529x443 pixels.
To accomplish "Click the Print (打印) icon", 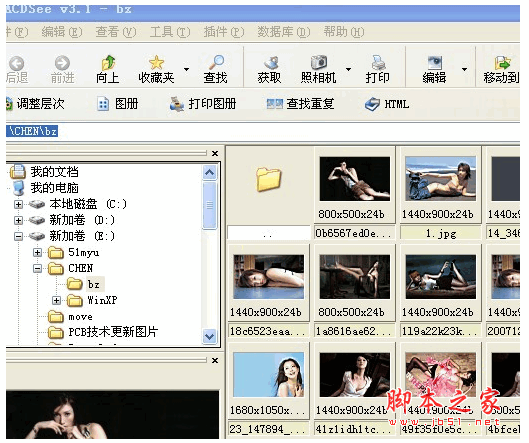I will pos(378,63).
